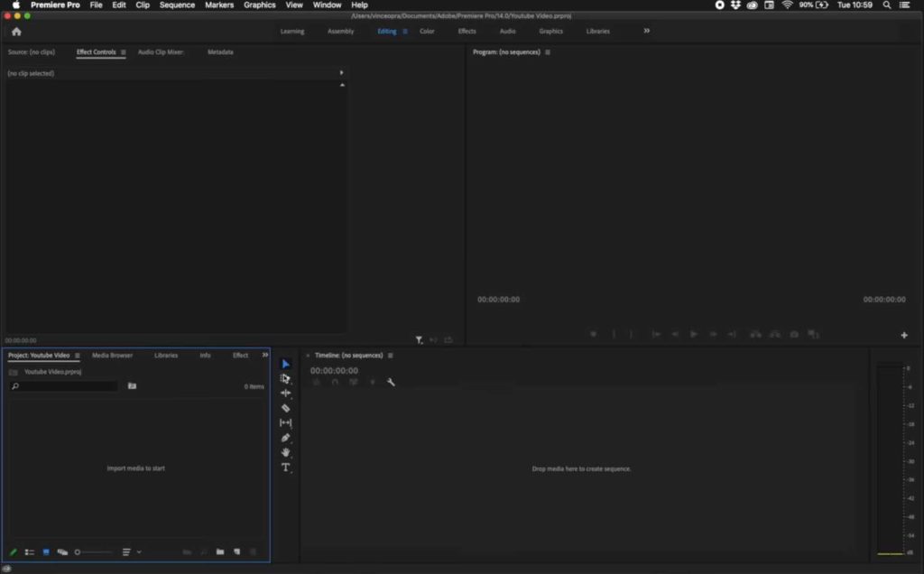Click the Play button in Program monitor
924x574 pixels.
point(694,334)
